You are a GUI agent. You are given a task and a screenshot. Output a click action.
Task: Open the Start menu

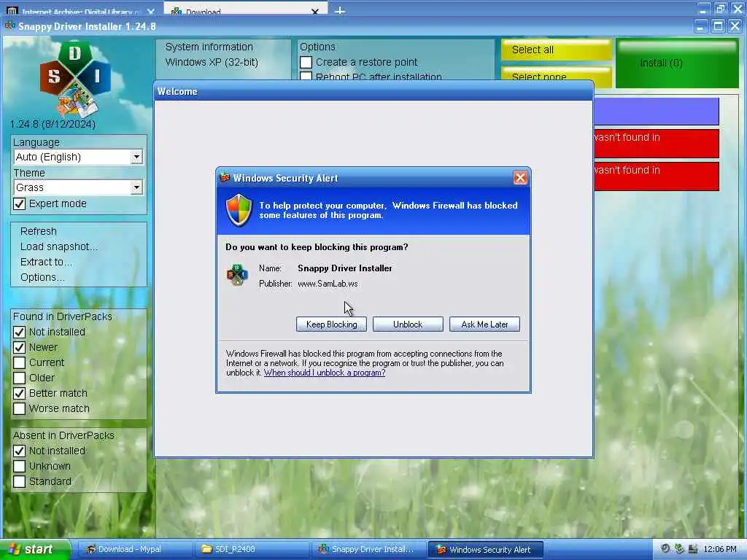pos(35,549)
